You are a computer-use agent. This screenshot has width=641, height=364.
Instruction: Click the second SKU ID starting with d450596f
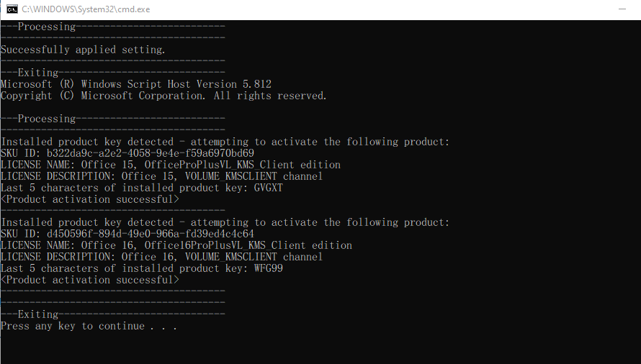(x=150, y=234)
